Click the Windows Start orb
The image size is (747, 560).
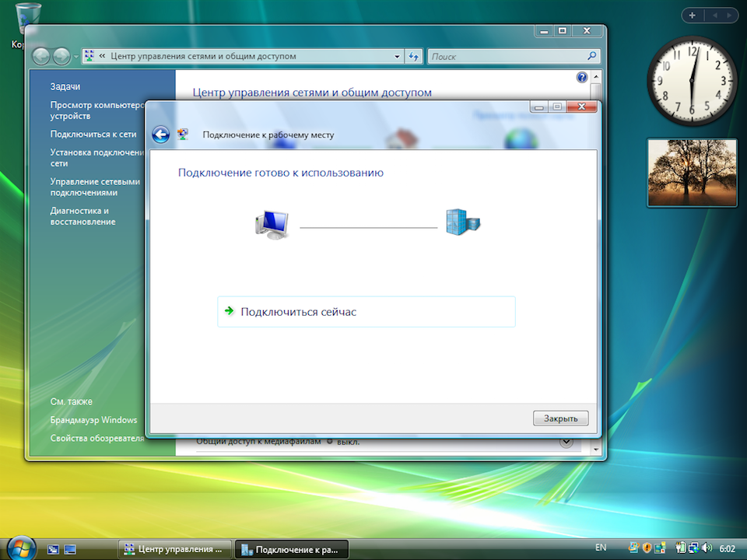[x=21, y=548]
